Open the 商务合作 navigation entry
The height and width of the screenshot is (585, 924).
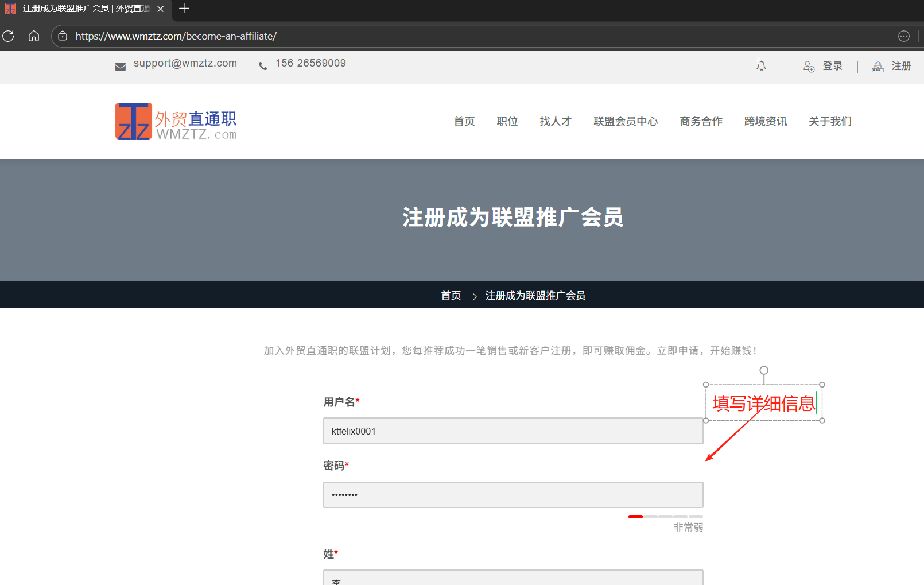(701, 121)
